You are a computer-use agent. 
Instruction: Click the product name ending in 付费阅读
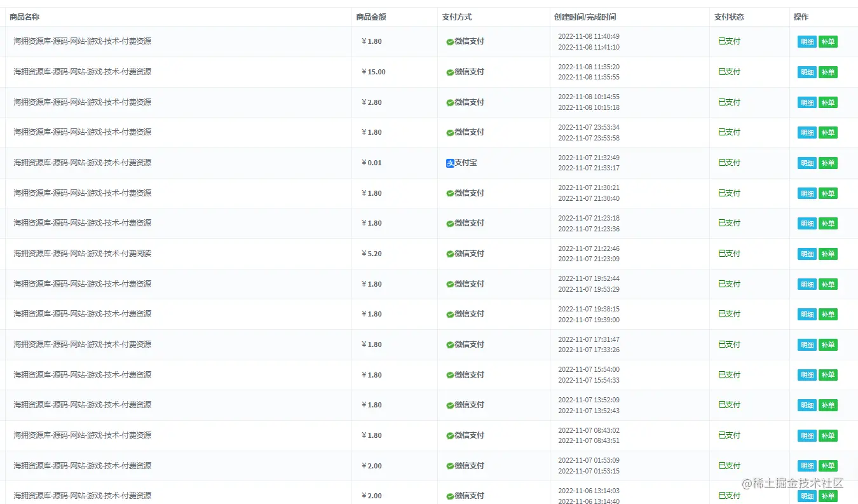point(83,254)
